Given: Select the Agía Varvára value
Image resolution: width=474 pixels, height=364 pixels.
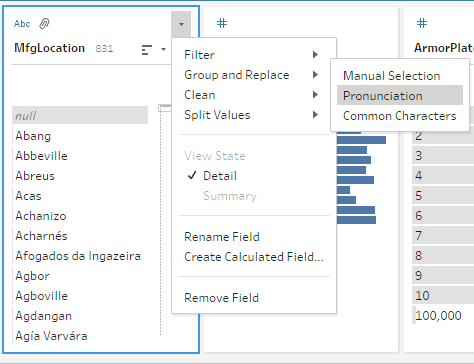Looking at the screenshot, I should 80,336.
